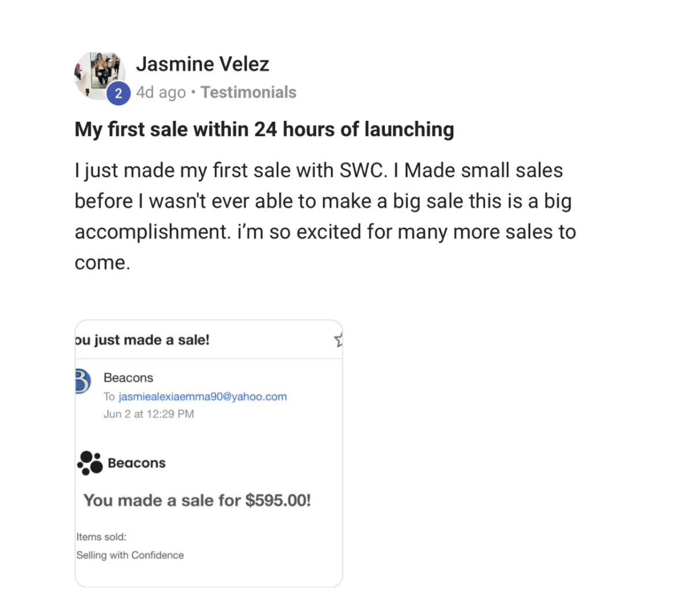Open the post title about first sale

[264, 129]
